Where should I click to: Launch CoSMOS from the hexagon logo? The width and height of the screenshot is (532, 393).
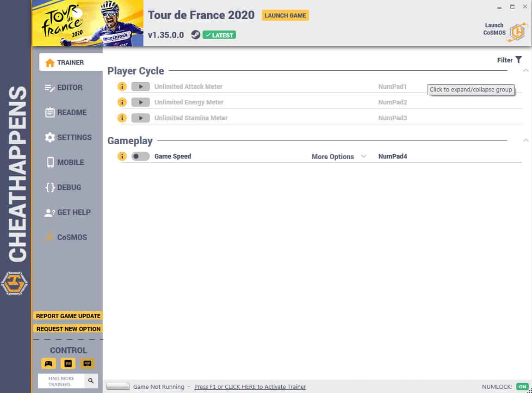click(518, 32)
